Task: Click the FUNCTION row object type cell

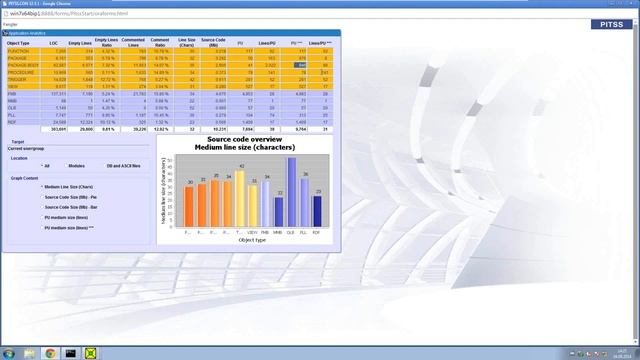Action: pyautogui.click(x=23, y=51)
